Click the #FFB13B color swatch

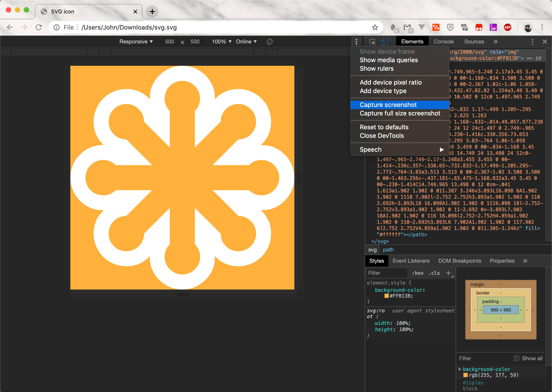(x=386, y=296)
